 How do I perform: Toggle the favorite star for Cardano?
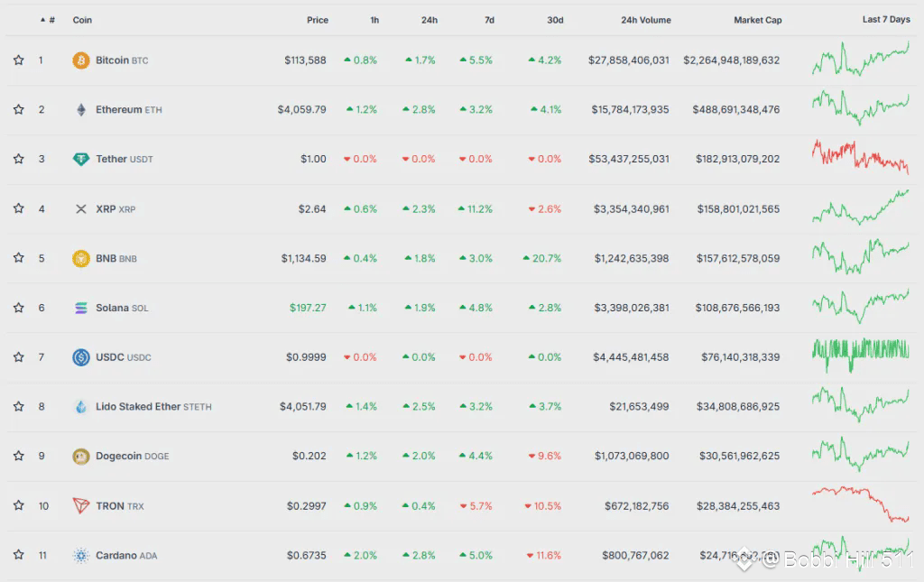[18, 555]
